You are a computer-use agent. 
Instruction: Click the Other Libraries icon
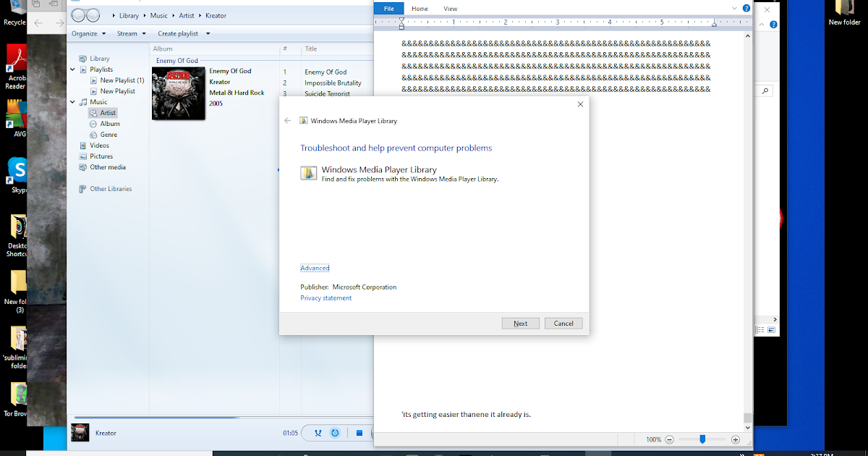[84, 189]
